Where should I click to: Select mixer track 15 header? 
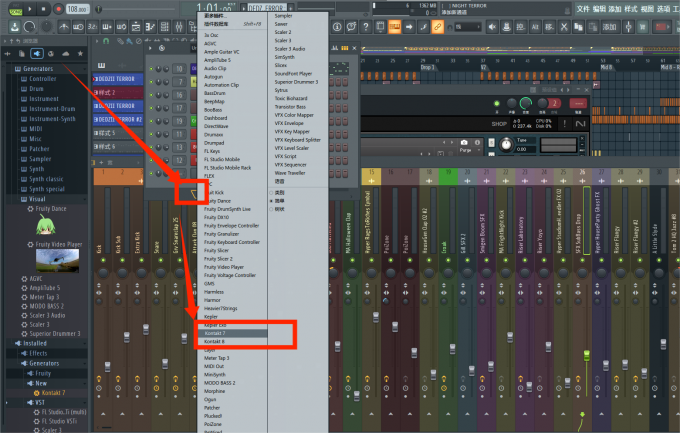[x=371, y=176]
